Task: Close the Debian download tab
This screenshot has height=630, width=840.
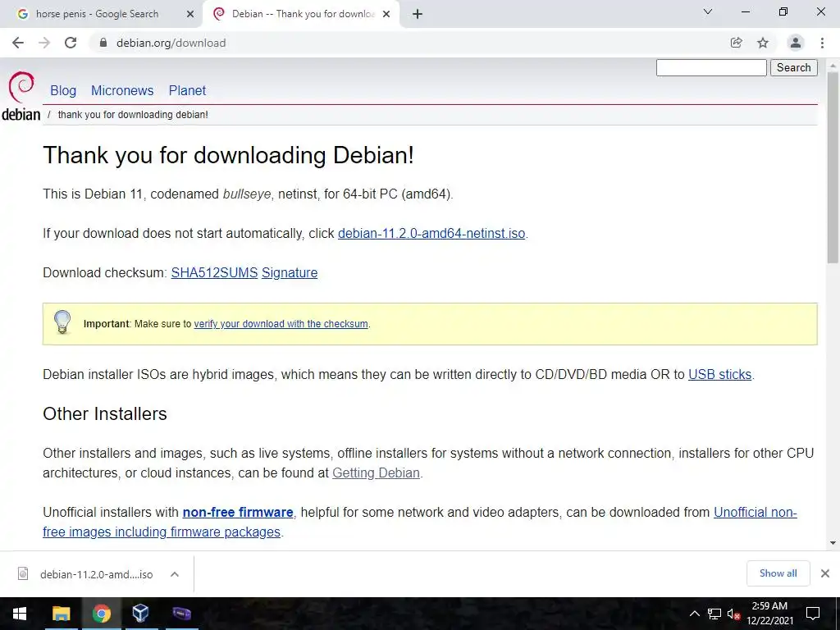Action: (386, 14)
